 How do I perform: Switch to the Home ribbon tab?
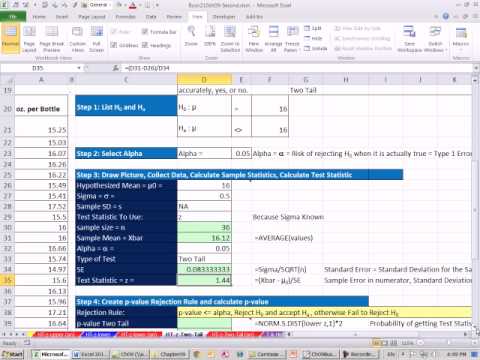(x=39, y=17)
